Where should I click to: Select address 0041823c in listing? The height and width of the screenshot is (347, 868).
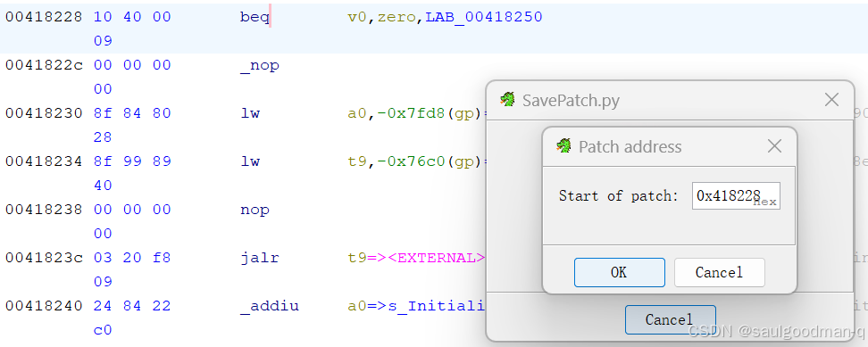click(x=44, y=258)
